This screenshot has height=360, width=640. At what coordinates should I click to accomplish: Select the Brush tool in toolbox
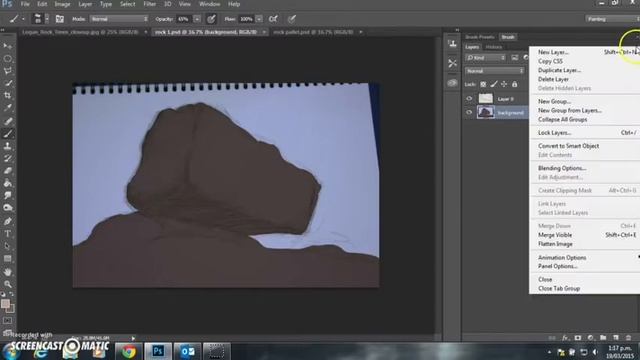(7, 133)
